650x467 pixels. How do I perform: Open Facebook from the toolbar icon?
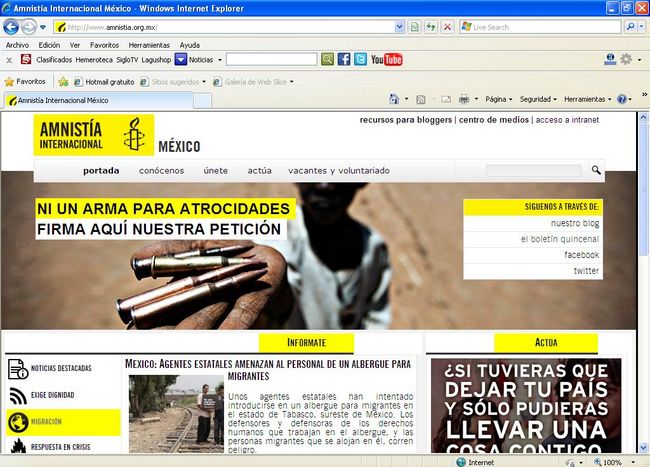coord(344,60)
